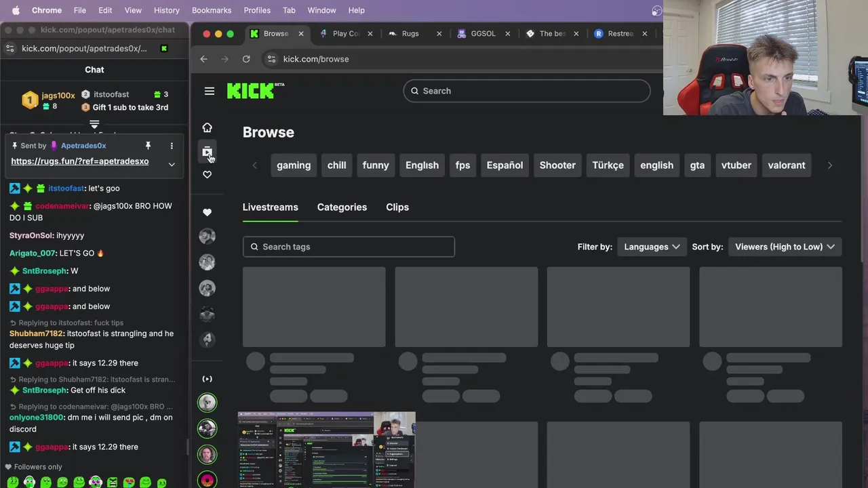
Task: Switch to the Livestreams tab
Action: pos(270,207)
